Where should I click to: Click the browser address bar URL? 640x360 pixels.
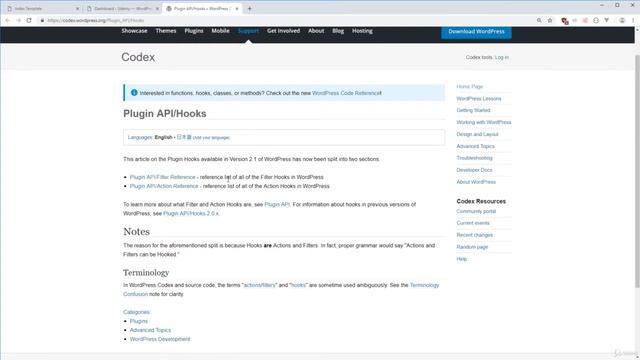[96, 20]
